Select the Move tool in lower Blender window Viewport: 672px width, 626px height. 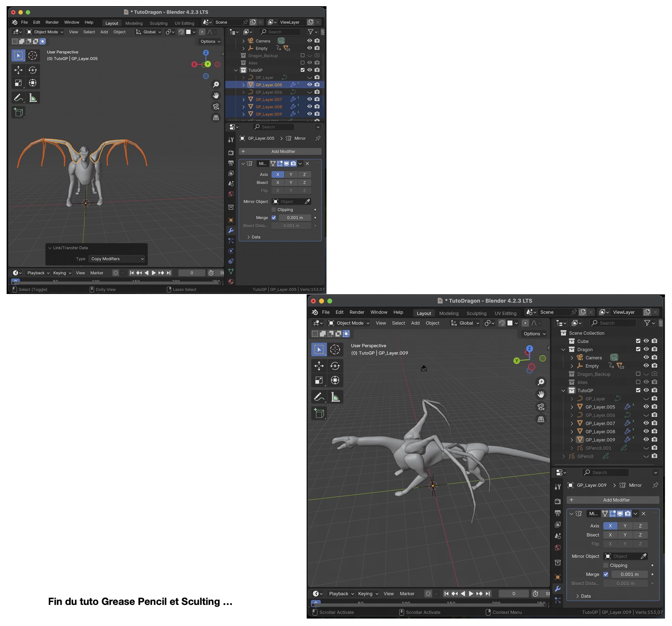click(319, 366)
